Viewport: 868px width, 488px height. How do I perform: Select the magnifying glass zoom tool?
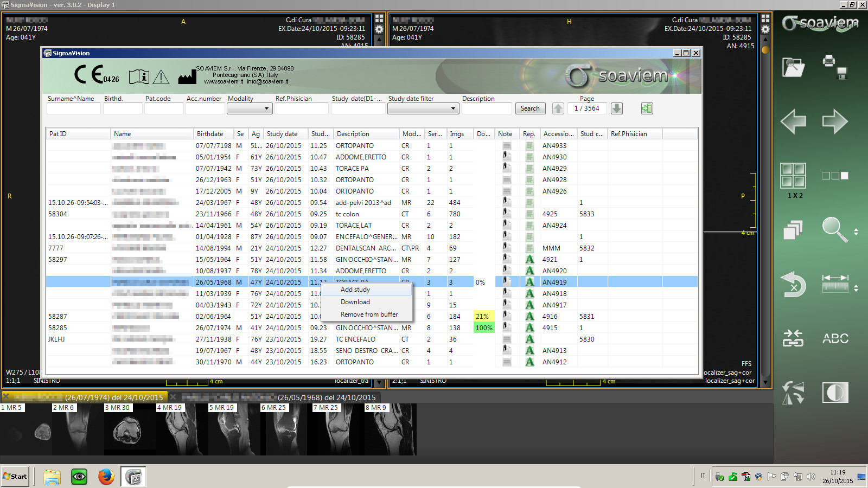pos(834,230)
